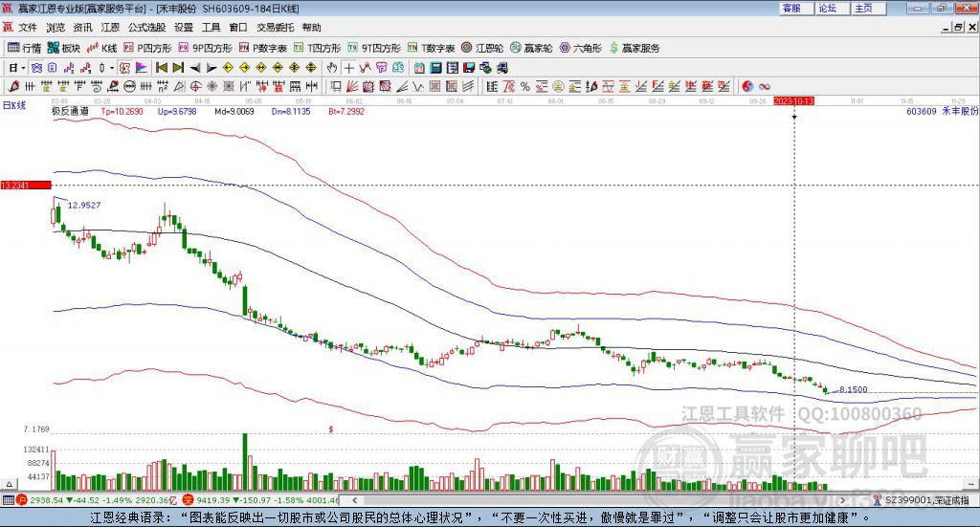This screenshot has height=527, width=980.
Task: Toggle the crosshair cursor tool
Action: pyautogui.click(x=348, y=68)
